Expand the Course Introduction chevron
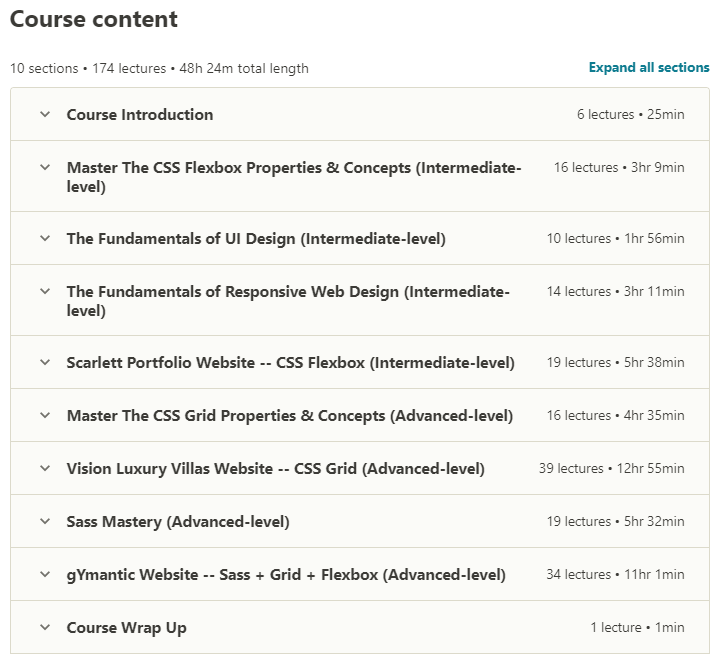Screen dimensions: 719x660 click(44, 114)
